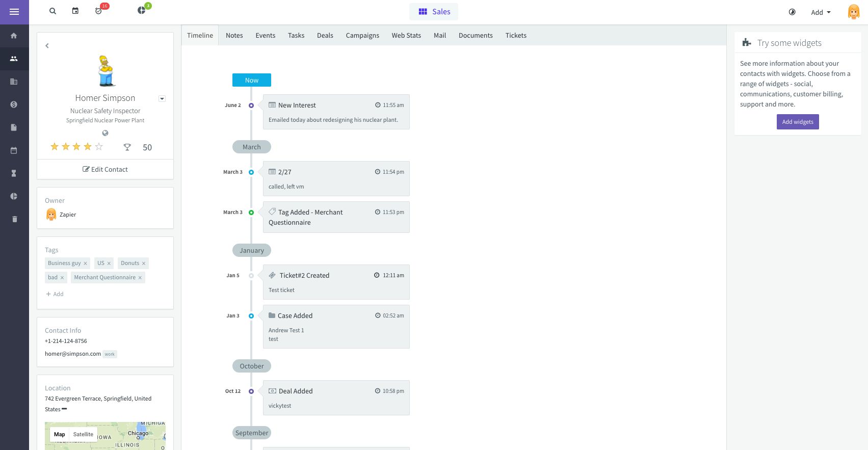Open the hamburger menu in top-left
Image resolution: width=868 pixels, height=450 pixels.
pos(14,12)
